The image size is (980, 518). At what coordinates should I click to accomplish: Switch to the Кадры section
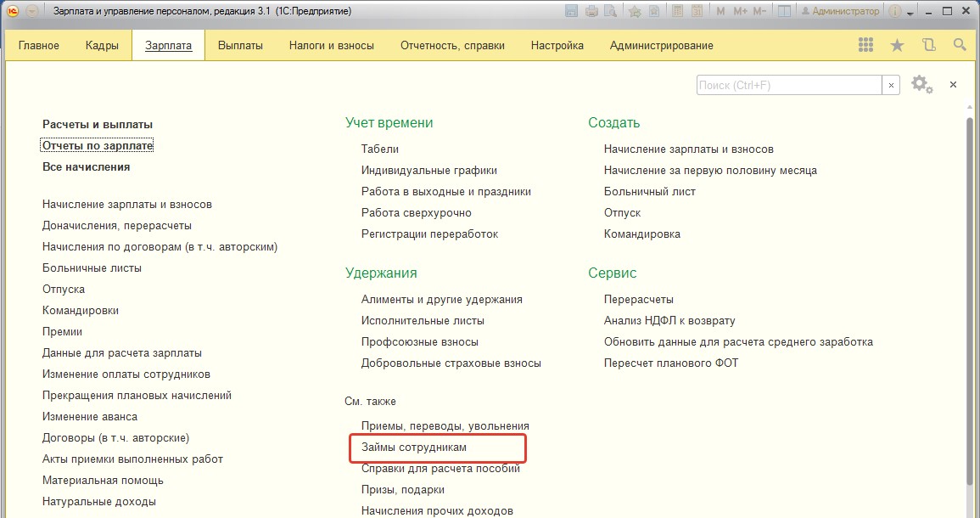coord(102,45)
